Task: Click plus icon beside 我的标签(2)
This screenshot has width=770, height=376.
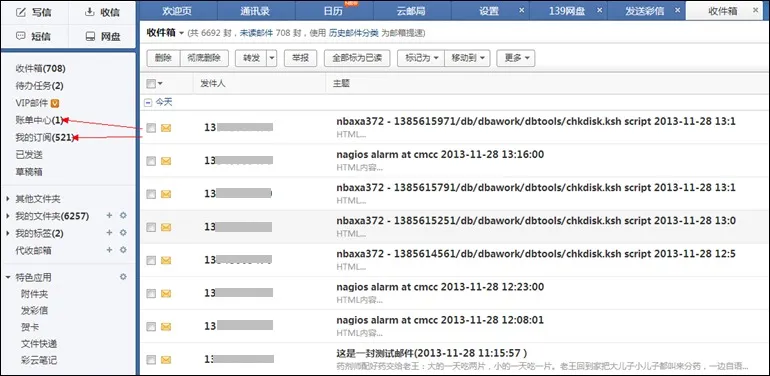Action: pyautogui.click(x=110, y=233)
